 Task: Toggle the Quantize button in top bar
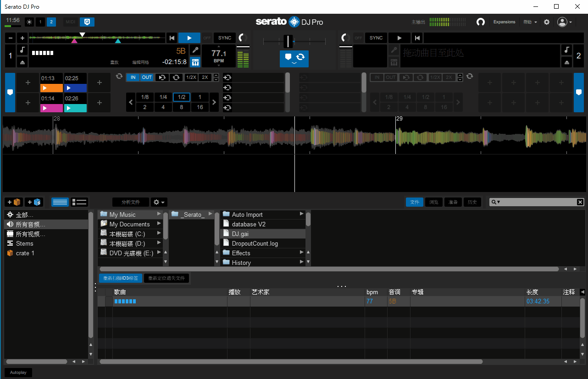click(x=87, y=22)
